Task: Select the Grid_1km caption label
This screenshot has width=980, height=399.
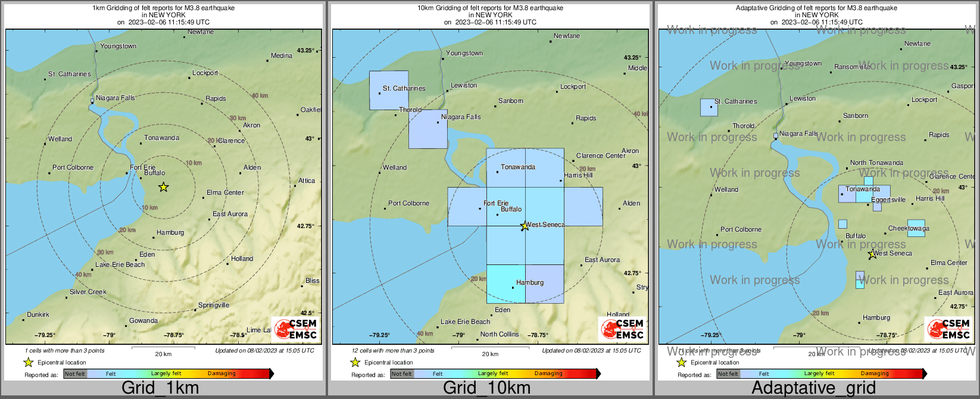Action: pyautogui.click(x=160, y=388)
